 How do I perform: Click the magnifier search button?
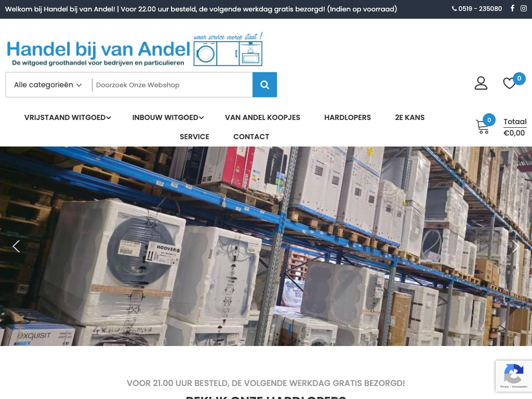coord(264,85)
